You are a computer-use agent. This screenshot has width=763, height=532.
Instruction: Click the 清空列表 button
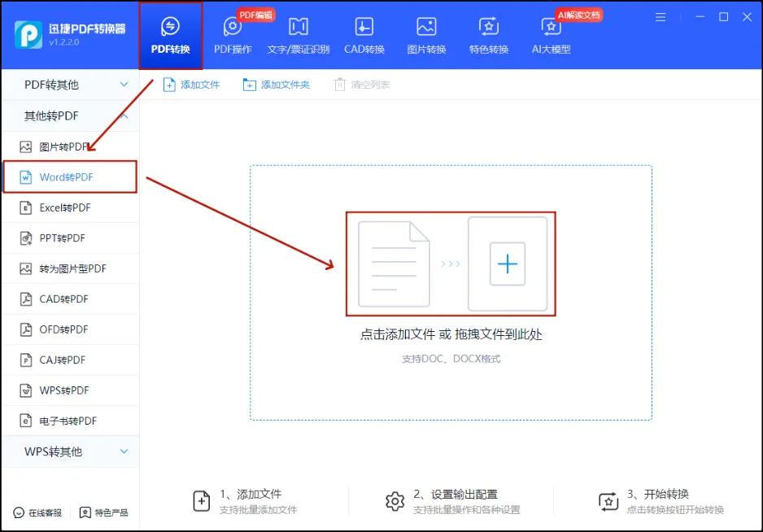click(361, 85)
